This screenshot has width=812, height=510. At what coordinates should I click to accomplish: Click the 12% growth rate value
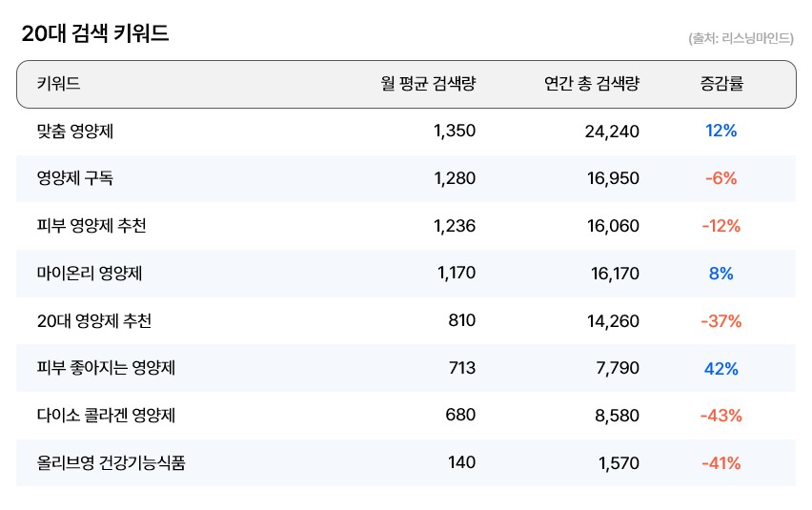(721, 131)
